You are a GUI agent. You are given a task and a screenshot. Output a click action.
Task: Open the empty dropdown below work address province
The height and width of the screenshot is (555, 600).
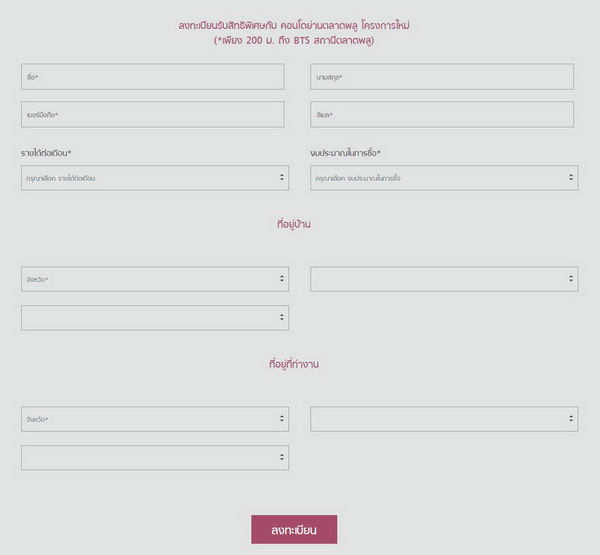[150, 458]
